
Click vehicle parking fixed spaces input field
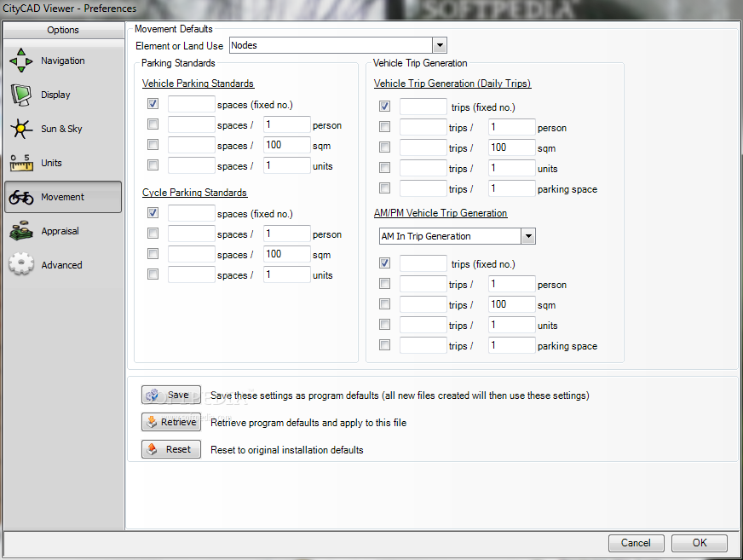point(192,104)
